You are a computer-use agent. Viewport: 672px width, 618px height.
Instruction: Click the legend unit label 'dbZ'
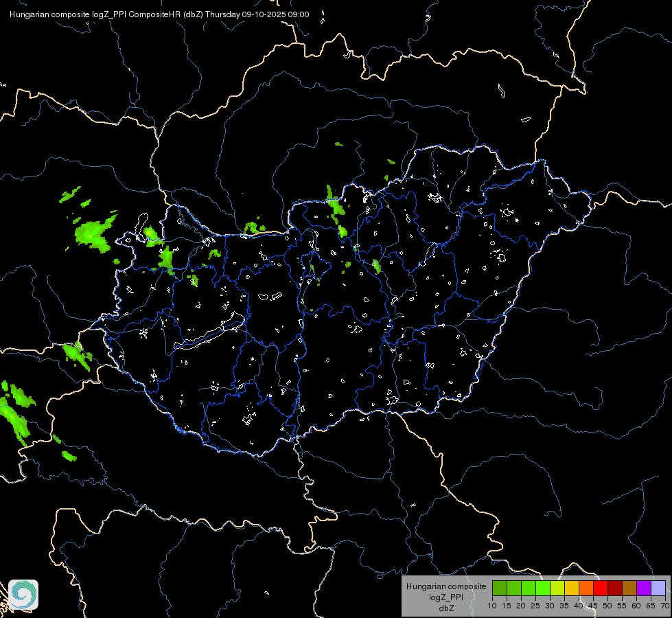coord(446,608)
